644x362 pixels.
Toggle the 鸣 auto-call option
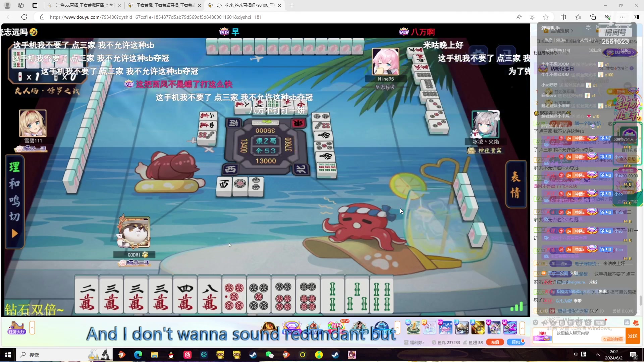pos(14,201)
